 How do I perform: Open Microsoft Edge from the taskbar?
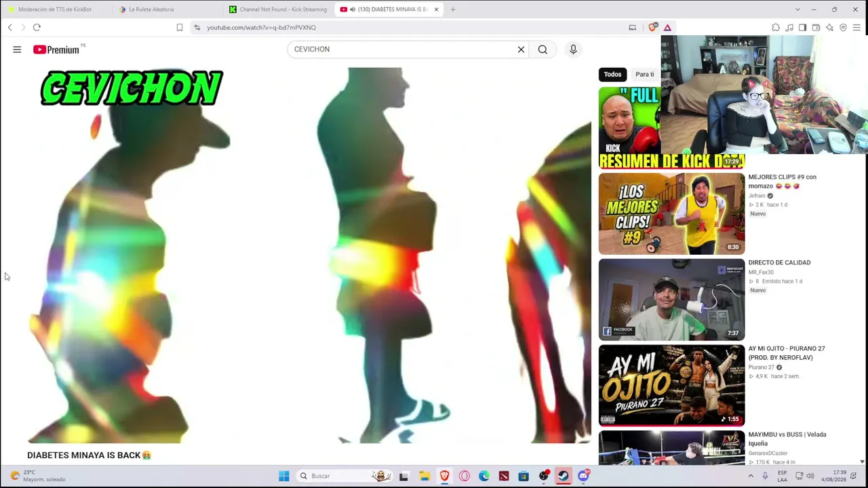point(484,476)
